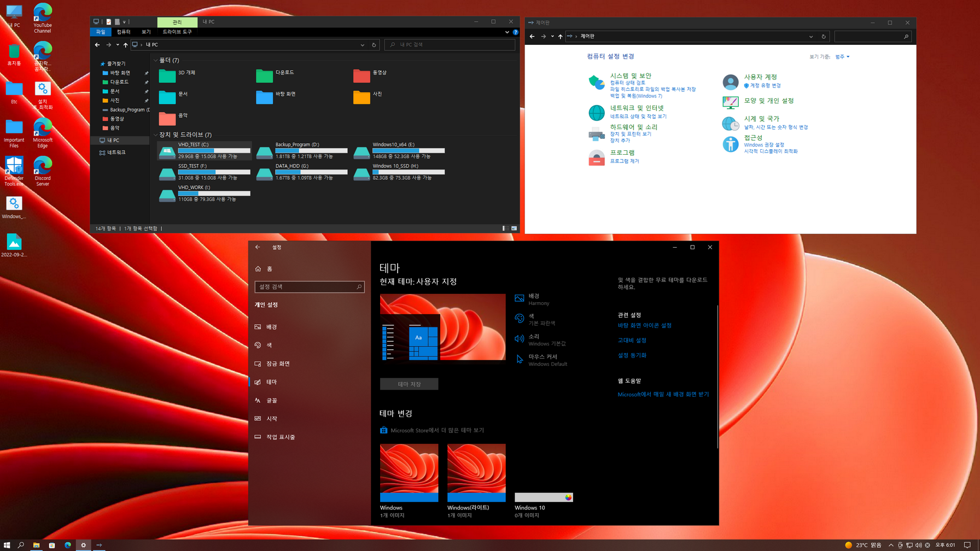Open the 컴퓨터 ribbon tab
The height and width of the screenshot is (551, 980).
click(x=124, y=32)
